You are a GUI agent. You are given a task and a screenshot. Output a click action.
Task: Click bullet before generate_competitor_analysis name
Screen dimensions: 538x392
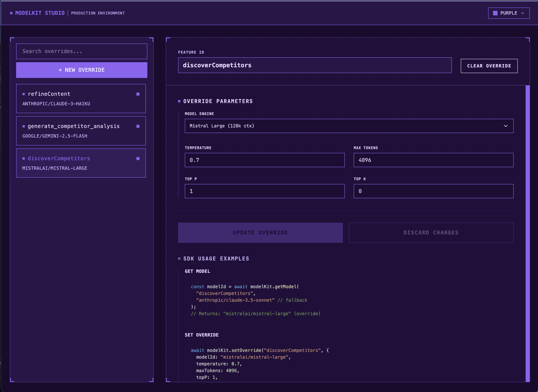[x=23, y=126]
